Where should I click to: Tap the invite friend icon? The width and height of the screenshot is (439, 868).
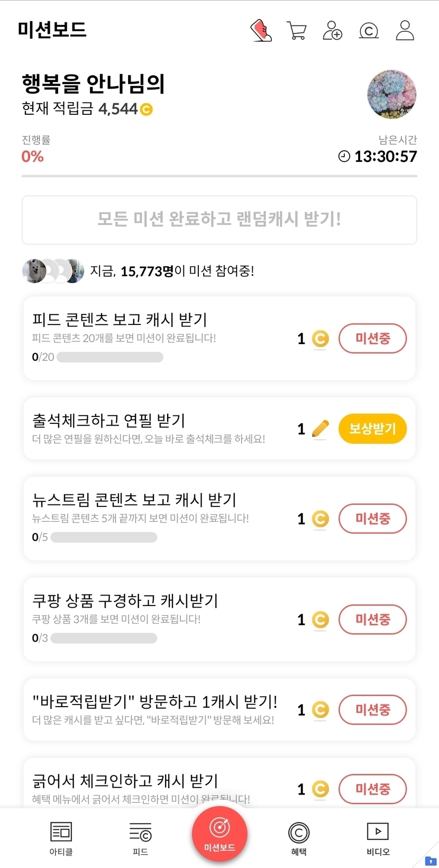332,31
